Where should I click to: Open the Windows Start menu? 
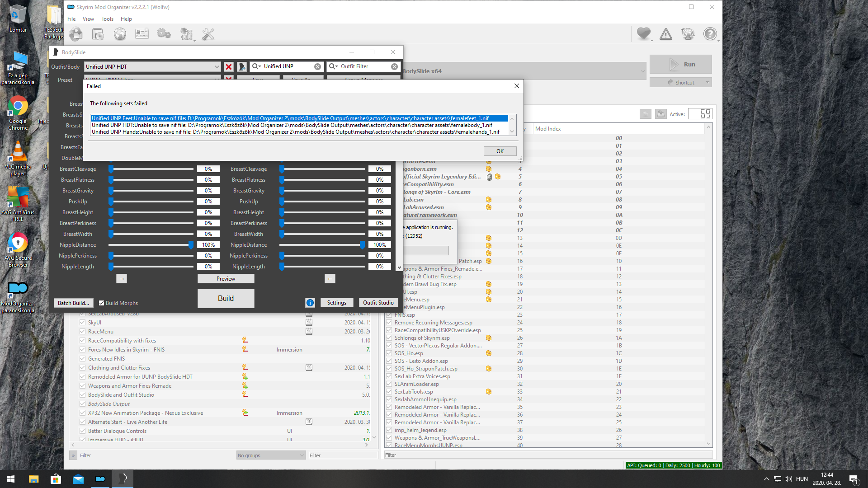[11, 479]
